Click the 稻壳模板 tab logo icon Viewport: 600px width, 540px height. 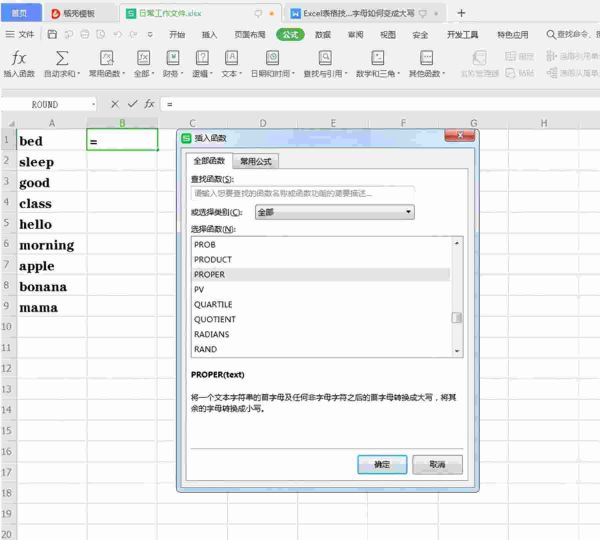click(x=56, y=14)
